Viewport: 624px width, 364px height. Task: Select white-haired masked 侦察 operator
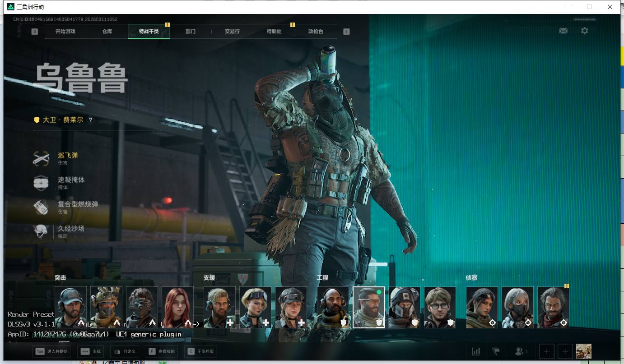[517, 307]
